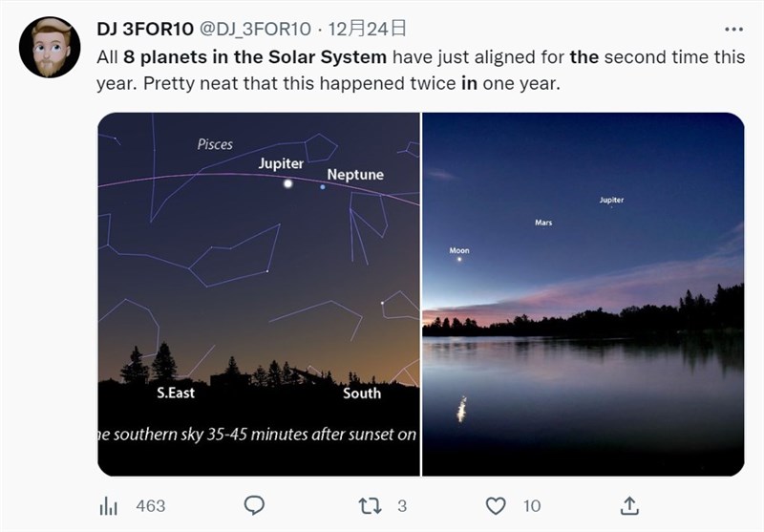764x532 pixels.
Task: Open the three-dot more options menu
Action: (x=732, y=30)
